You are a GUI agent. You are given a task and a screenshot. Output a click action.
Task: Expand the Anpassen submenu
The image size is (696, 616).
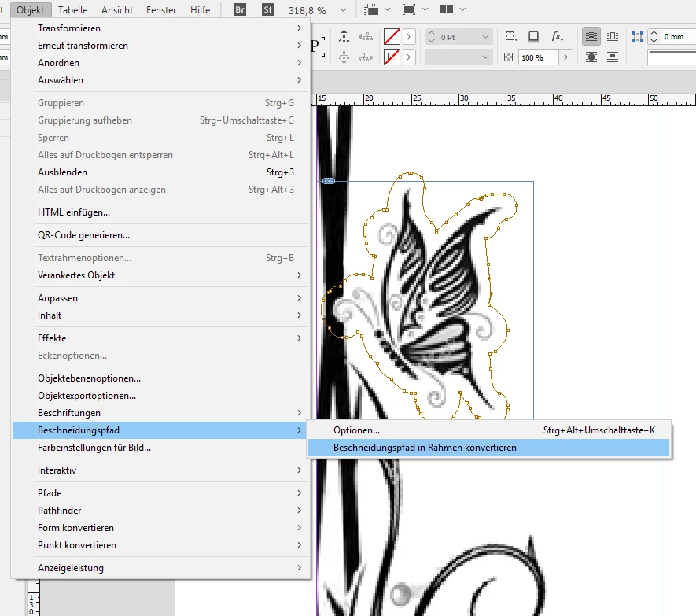point(160,297)
